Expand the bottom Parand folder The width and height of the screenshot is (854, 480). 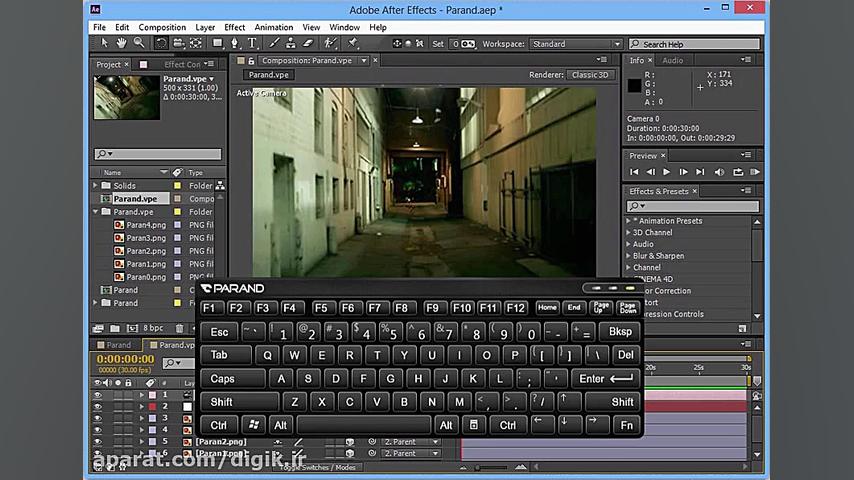pyautogui.click(x=96, y=303)
